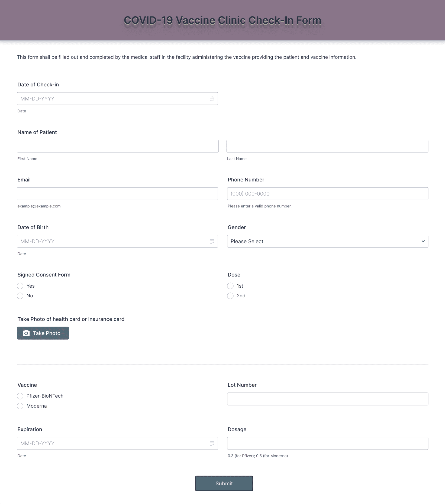Open the Please Select gender menu
The width and height of the screenshot is (445, 504).
(x=328, y=241)
